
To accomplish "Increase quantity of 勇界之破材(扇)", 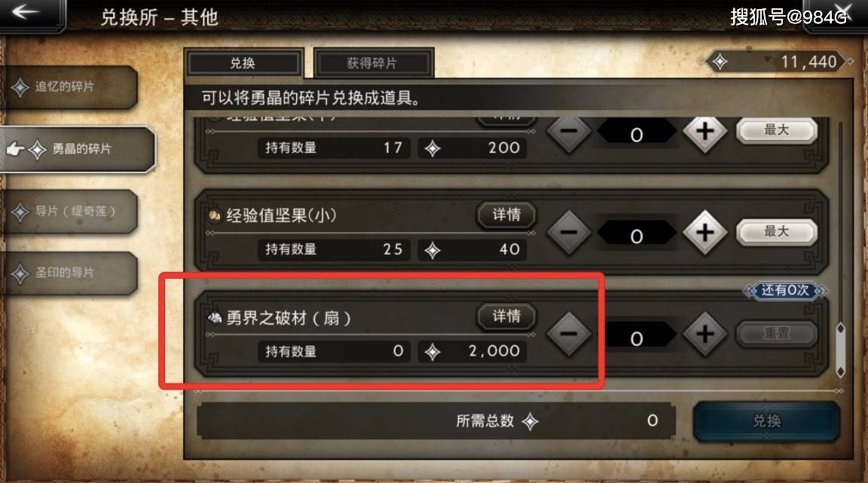I will pos(704,334).
